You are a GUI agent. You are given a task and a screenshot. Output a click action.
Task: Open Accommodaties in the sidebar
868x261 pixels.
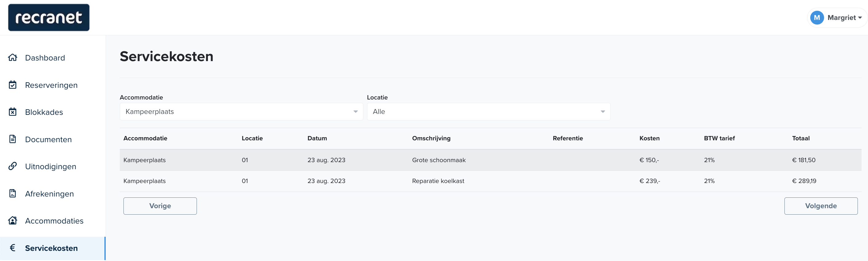coord(53,220)
